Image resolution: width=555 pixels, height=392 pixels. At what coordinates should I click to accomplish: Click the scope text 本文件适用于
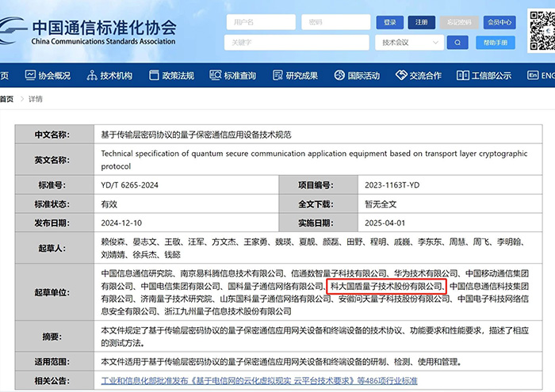pyautogui.click(x=281, y=362)
